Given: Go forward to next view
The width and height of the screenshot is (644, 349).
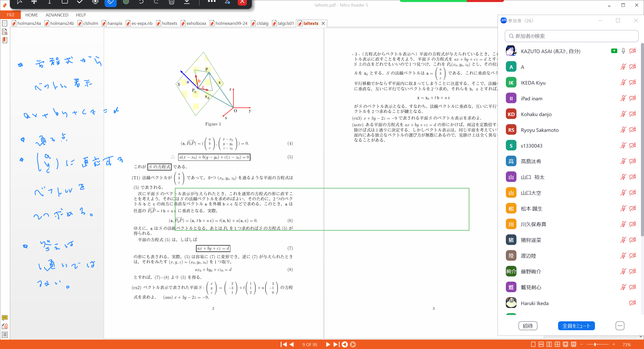Looking at the screenshot, I should point(353,344).
